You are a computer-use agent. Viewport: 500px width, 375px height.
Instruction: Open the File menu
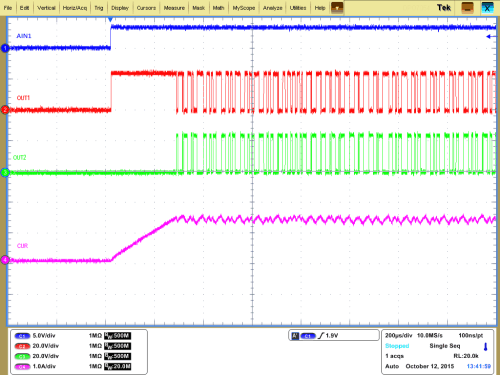tap(8, 8)
